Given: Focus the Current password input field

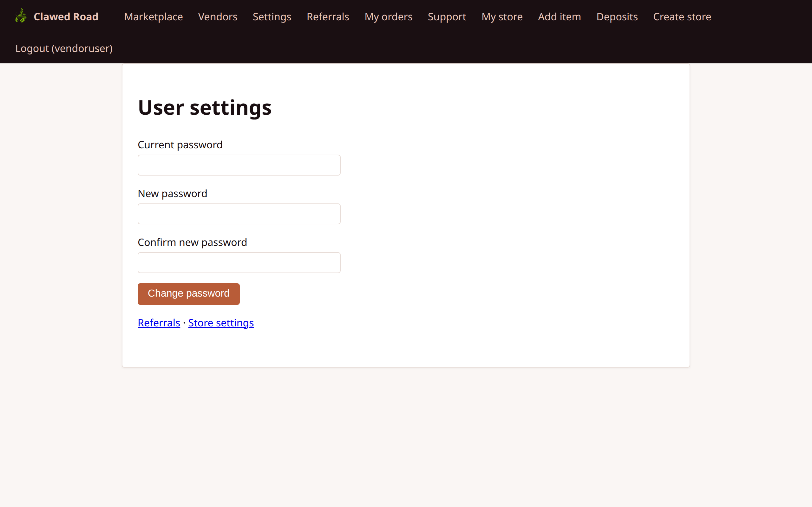Looking at the screenshot, I should tap(239, 165).
